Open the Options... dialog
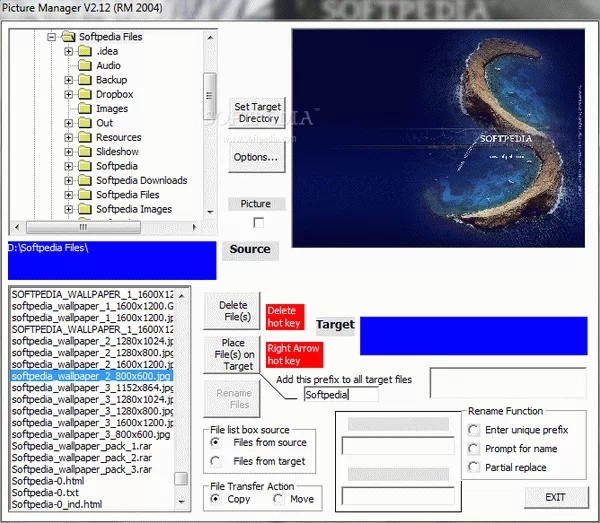This screenshot has height=523, width=600. 257,157
